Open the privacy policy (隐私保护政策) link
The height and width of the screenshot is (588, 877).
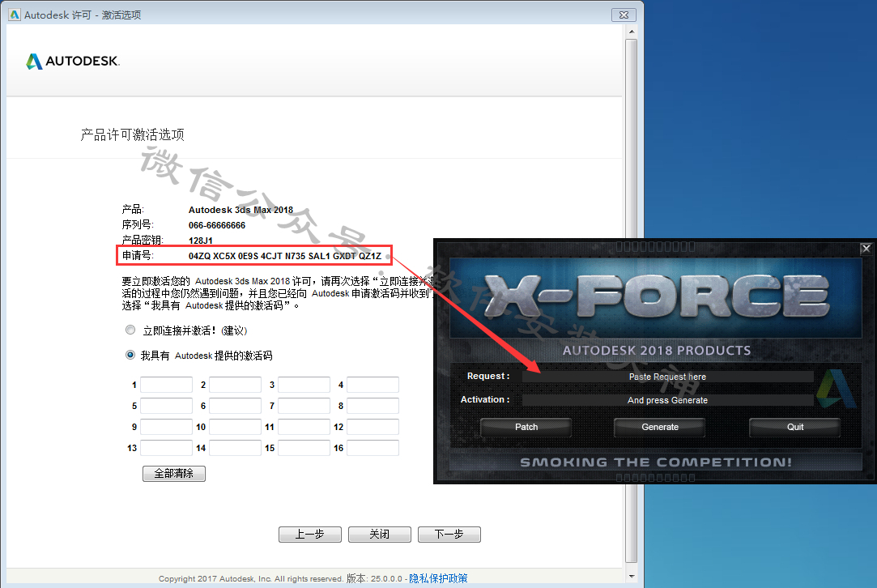[x=438, y=578]
